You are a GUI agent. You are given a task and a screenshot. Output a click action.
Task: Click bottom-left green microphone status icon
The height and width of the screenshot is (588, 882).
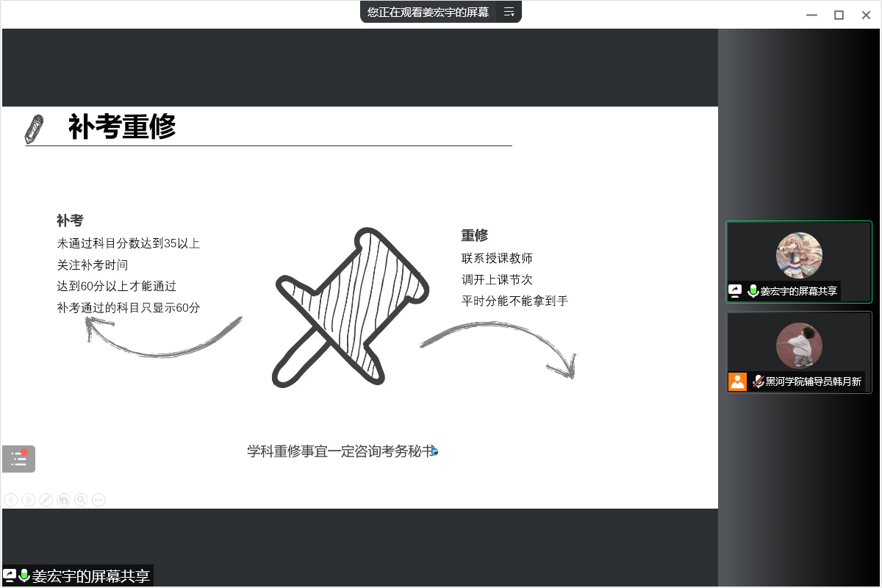coord(24,576)
